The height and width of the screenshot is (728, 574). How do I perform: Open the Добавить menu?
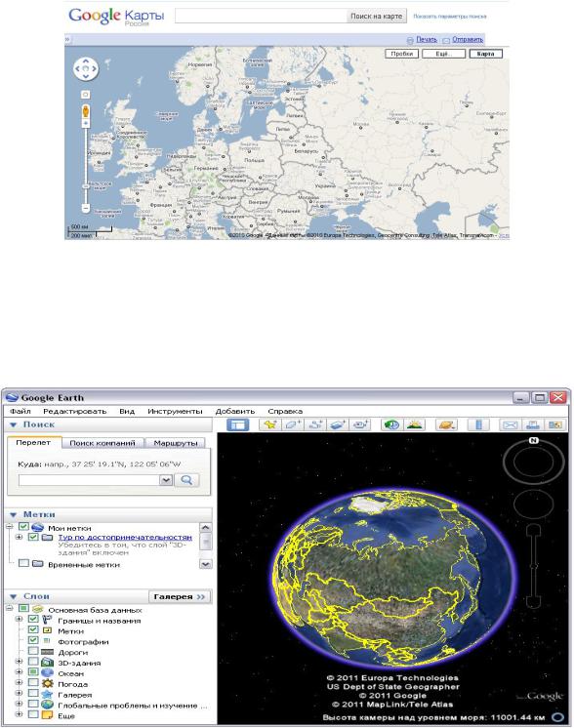[235, 412]
